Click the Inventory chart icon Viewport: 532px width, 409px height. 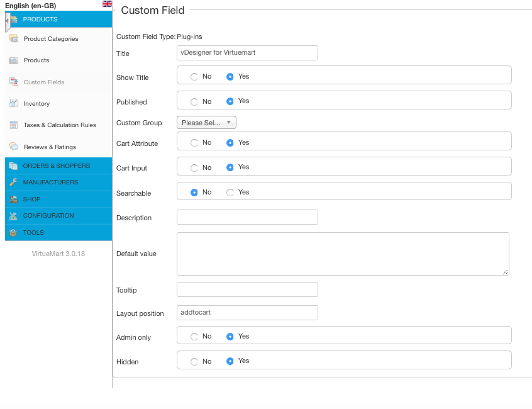[x=14, y=103]
